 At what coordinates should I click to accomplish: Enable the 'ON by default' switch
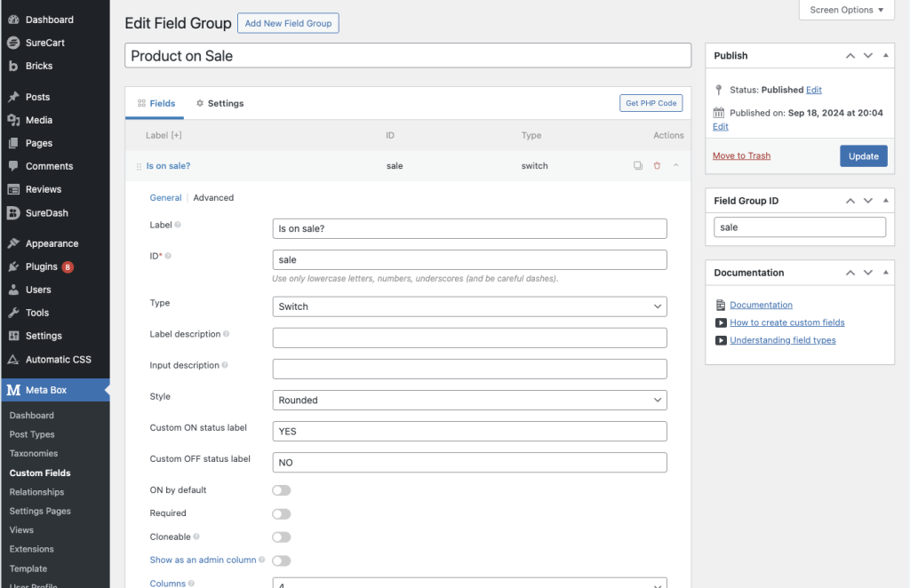tap(282, 490)
